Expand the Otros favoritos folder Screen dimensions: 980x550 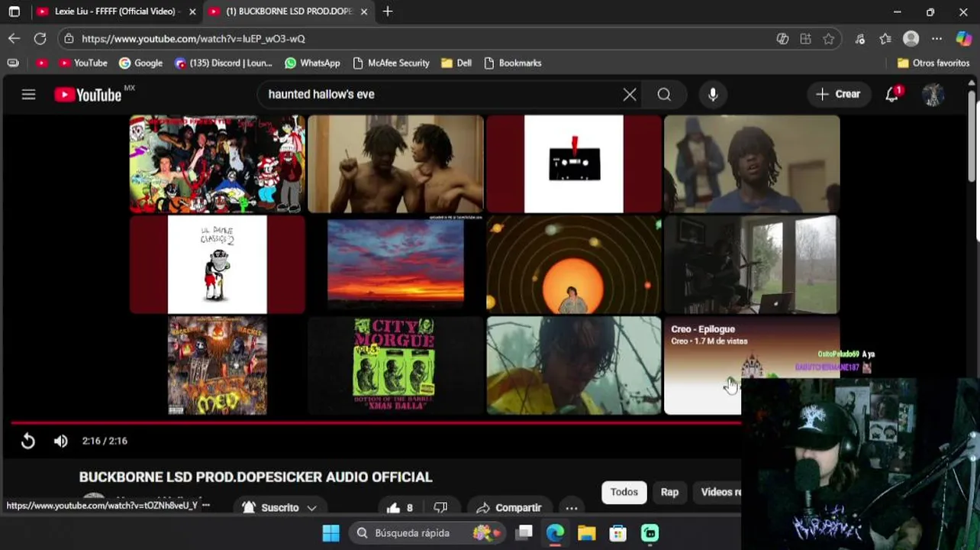(x=933, y=63)
